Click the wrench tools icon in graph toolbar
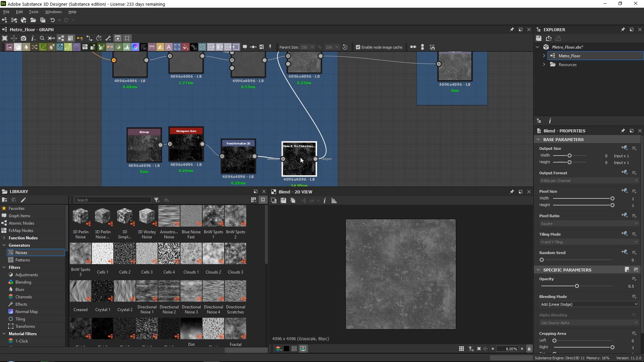The height and width of the screenshot is (362, 644). click(x=108, y=38)
